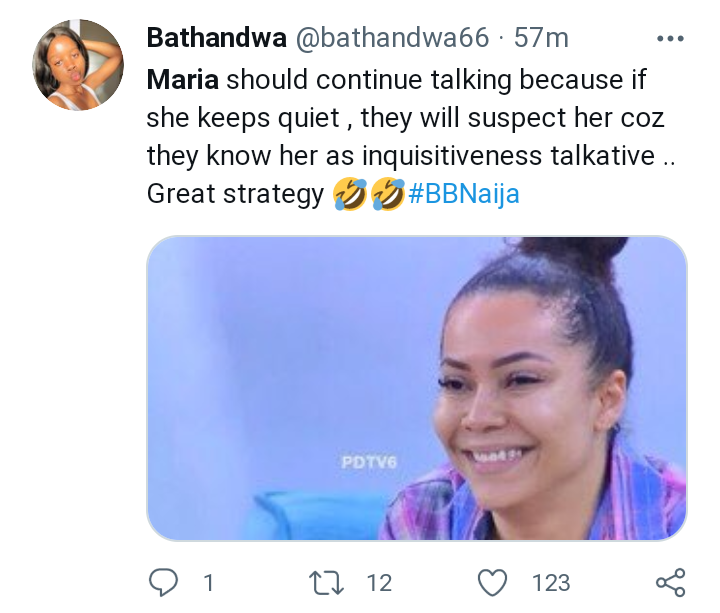The height and width of the screenshot is (613, 720).
Task: Like the tweet with the heart icon
Action: (x=493, y=582)
